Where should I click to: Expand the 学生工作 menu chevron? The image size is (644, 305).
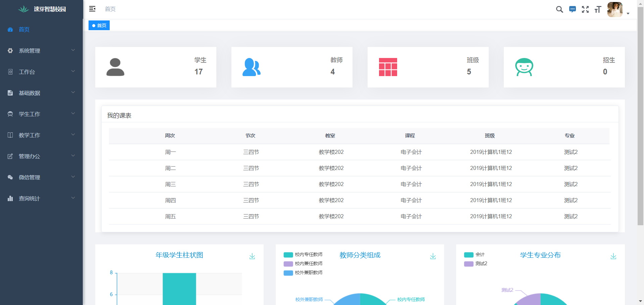pos(73,114)
